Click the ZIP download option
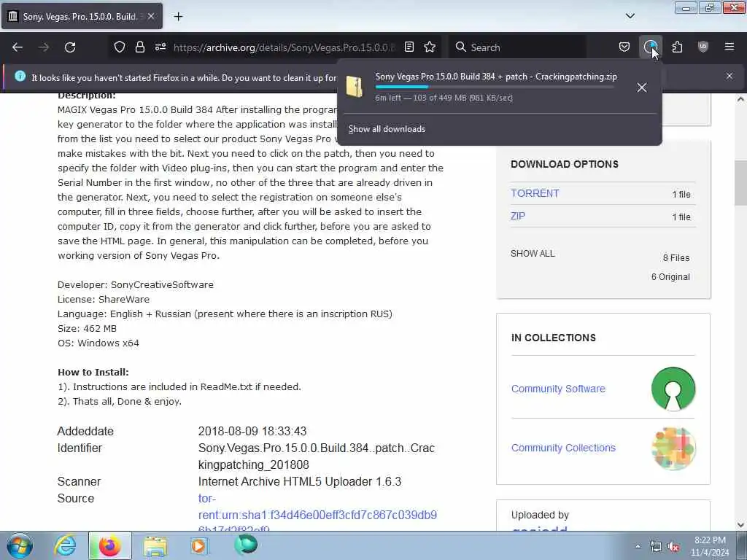The image size is (747, 560). tap(518, 216)
